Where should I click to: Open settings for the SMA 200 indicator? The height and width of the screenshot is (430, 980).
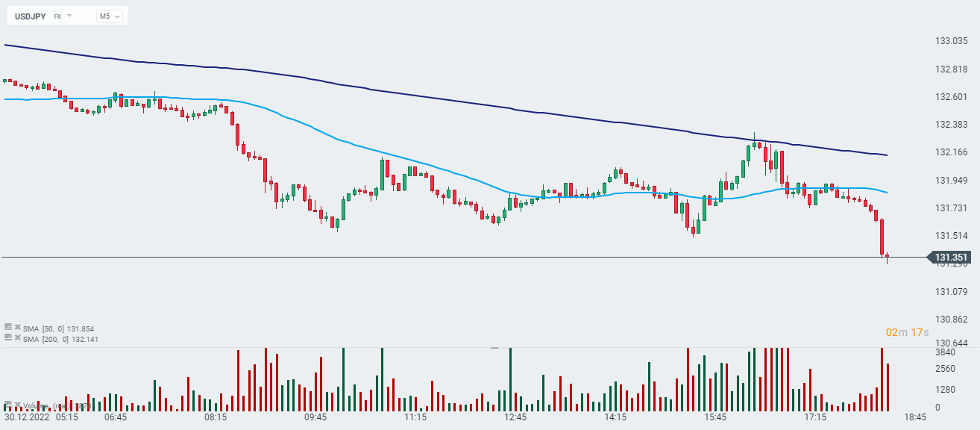click(7, 337)
